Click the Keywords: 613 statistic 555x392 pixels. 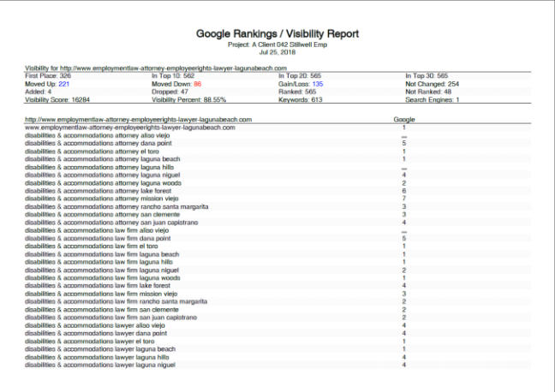click(x=301, y=99)
